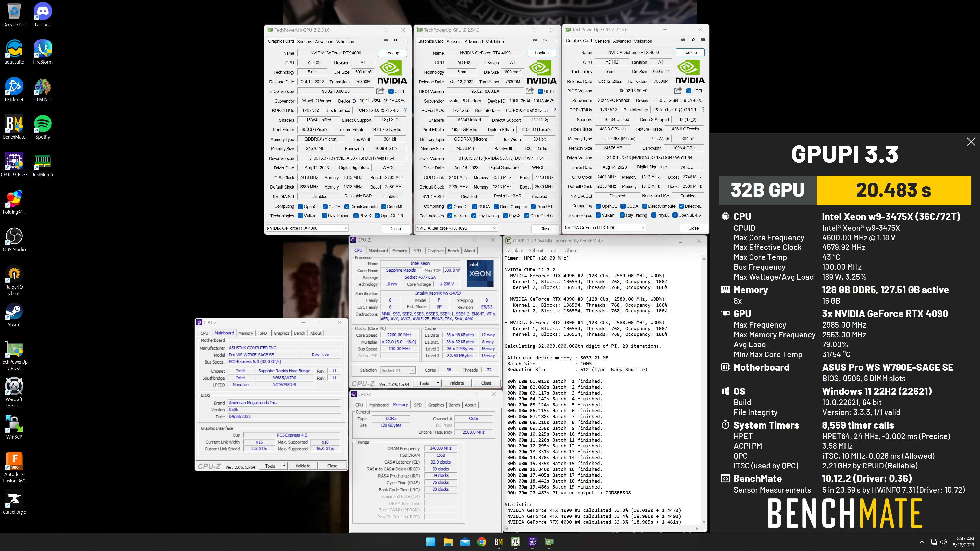
Task: Toggle PhysX checkbox in first GPU-Z window
Action: 356,216
